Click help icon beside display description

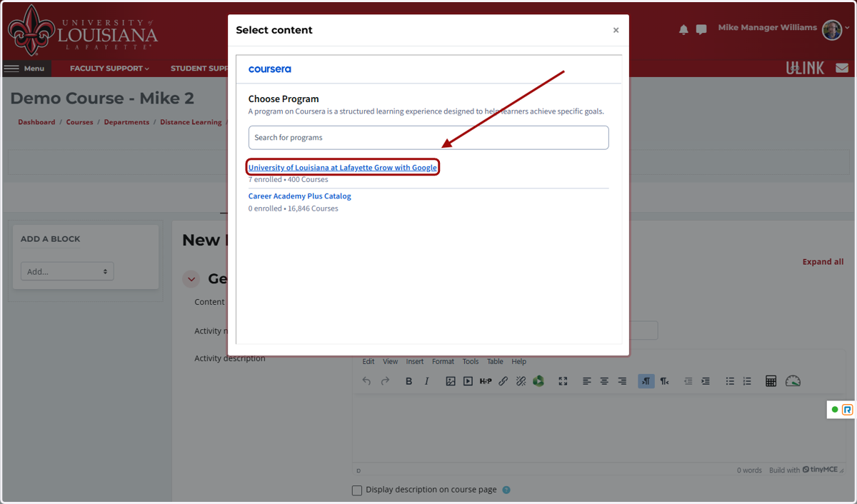point(506,490)
